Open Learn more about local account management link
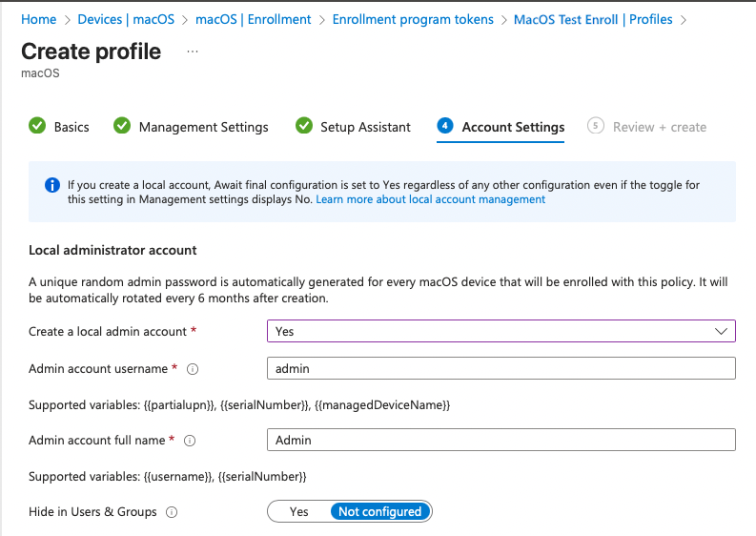The height and width of the screenshot is (536, 756). click(430, 199)
